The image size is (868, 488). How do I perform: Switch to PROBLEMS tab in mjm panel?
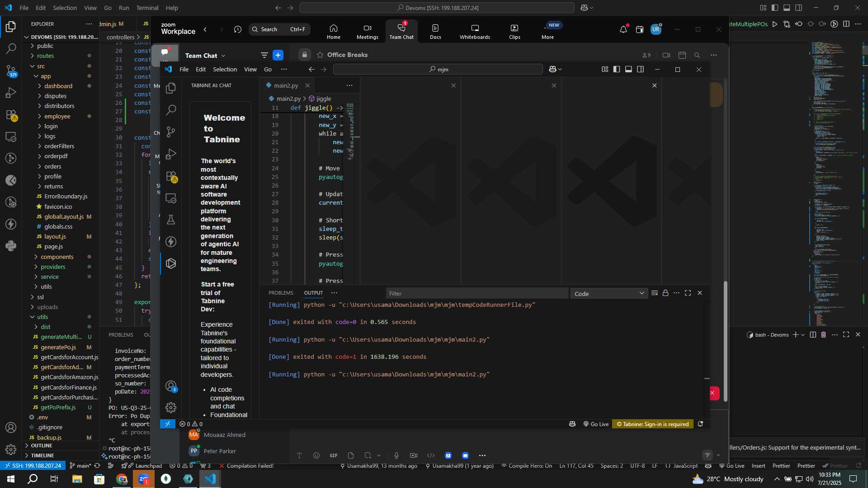point(281,293)
